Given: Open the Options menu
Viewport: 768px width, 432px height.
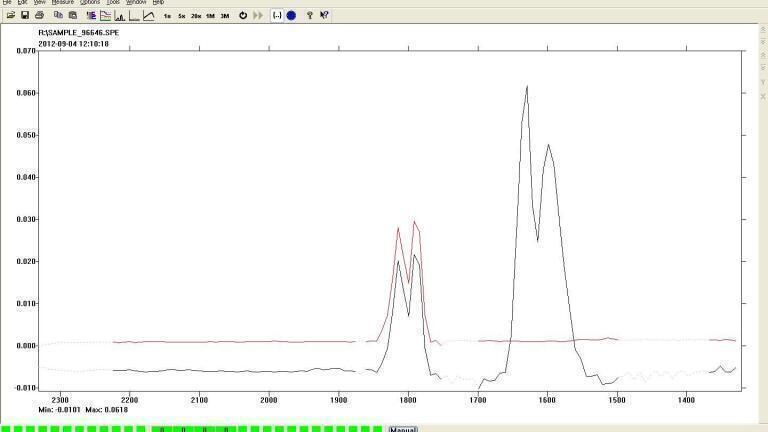Looking at the screenshot, I should point(90,2).
